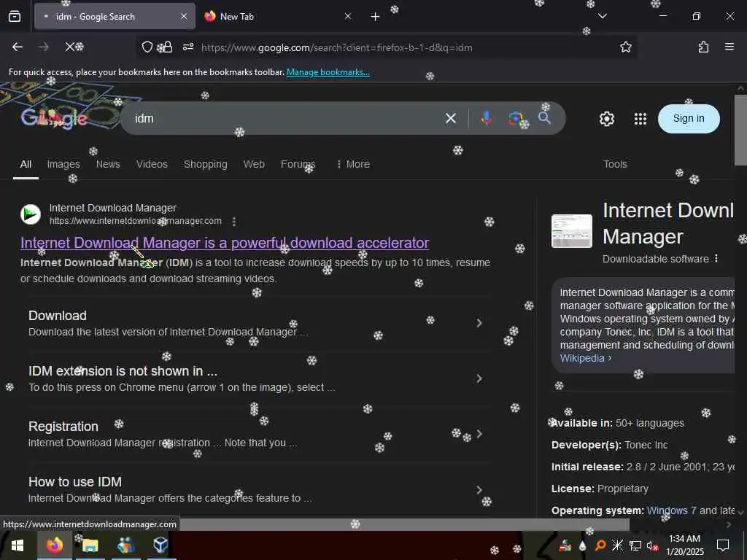
Task: Open the Extensions puzzle icon
Action: (x=703, y=47)
